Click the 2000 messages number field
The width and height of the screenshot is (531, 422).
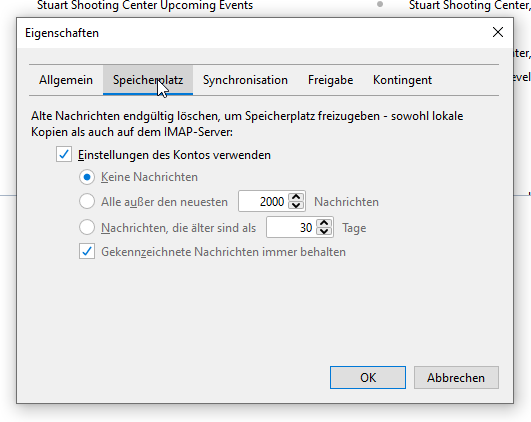coord(263,202)
